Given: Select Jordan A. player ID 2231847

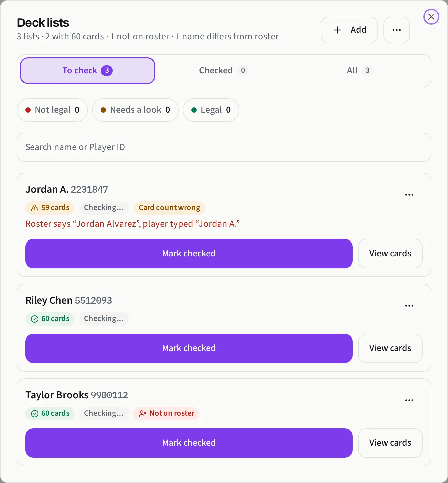Looking at the screenshot, I should tap(89, 189).
